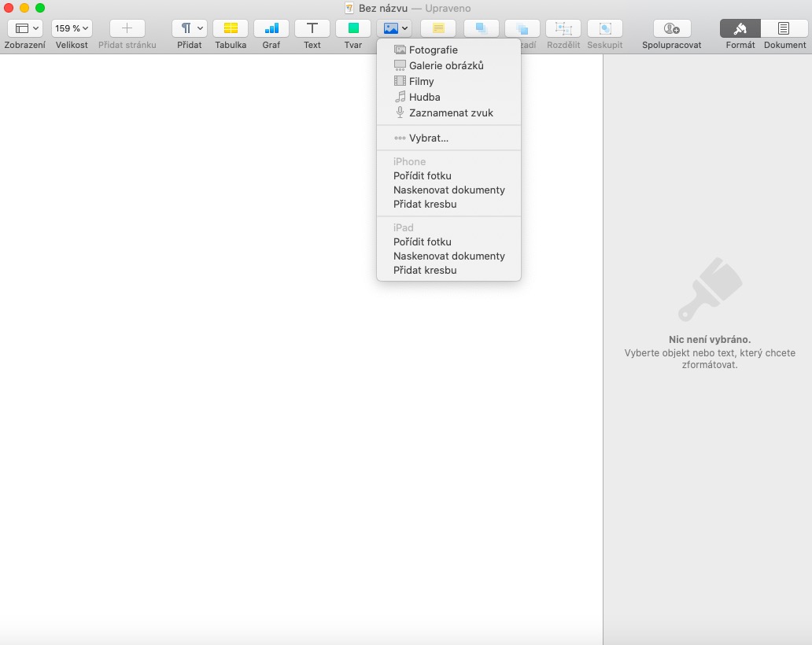Add a comment with yellow note icon
The image size is (812, 645).
pyautogui.click(x=438, y=28)
